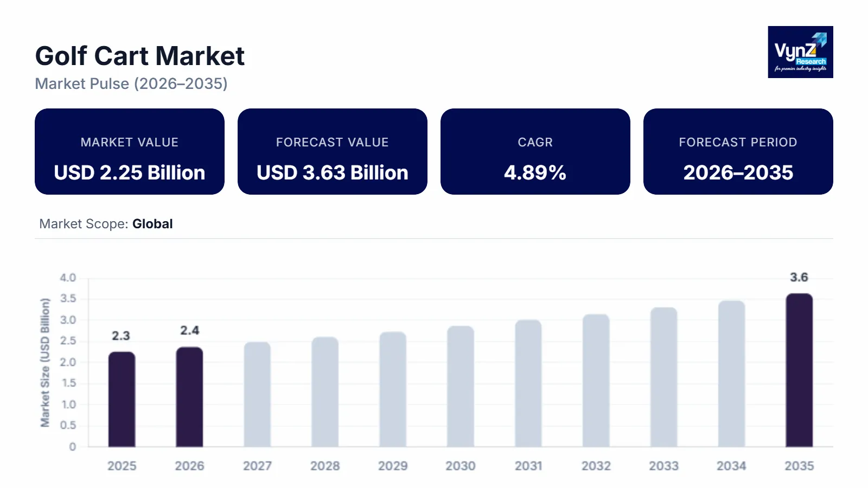
Task: Click the 3.6 data label above 2035
Action: click(x=799, y=278)
